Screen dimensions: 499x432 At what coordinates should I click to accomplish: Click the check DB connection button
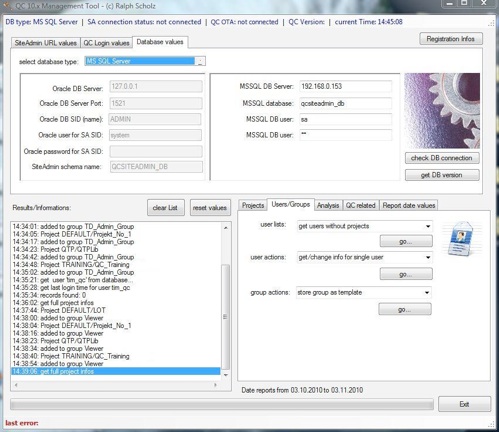click(x=442, y=158)
